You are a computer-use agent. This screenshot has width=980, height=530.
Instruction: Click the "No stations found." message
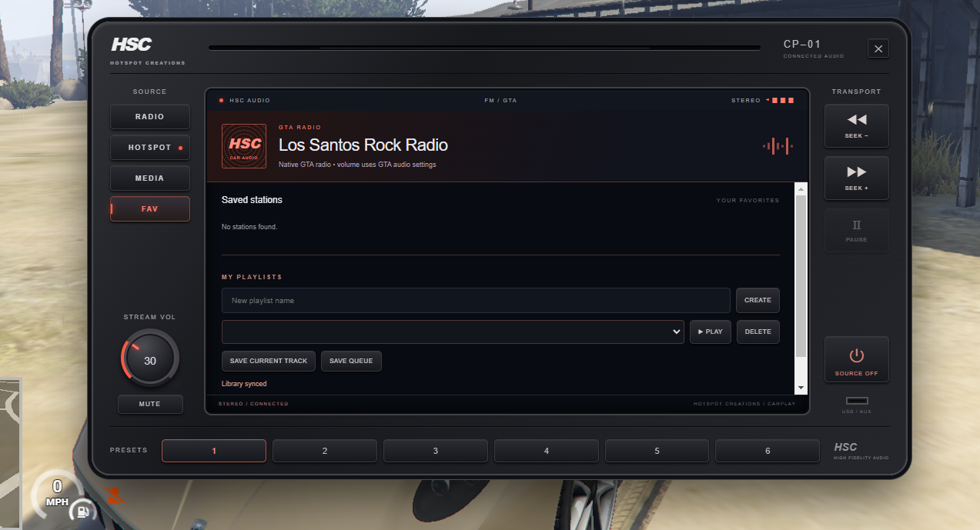click(x=249, y=227)
